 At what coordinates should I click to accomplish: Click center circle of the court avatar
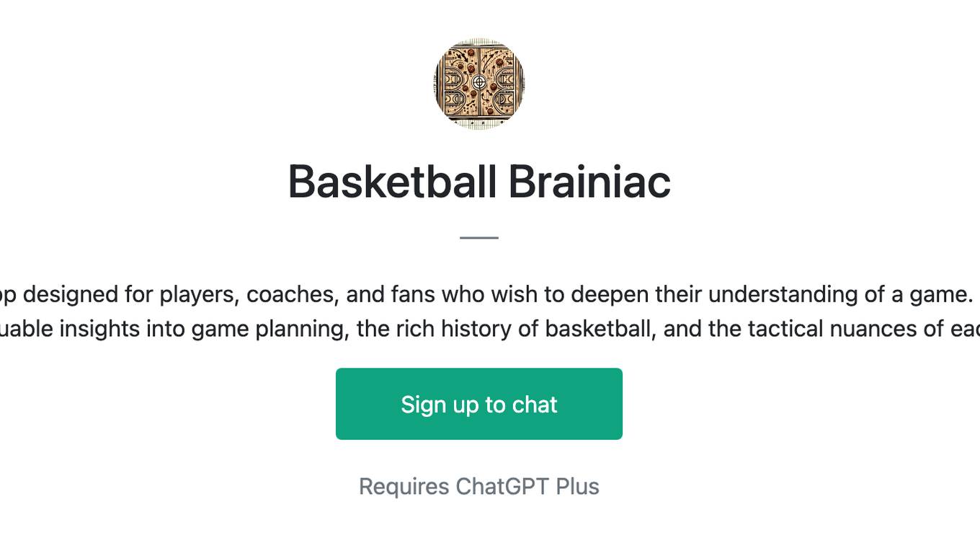point(479,84)
